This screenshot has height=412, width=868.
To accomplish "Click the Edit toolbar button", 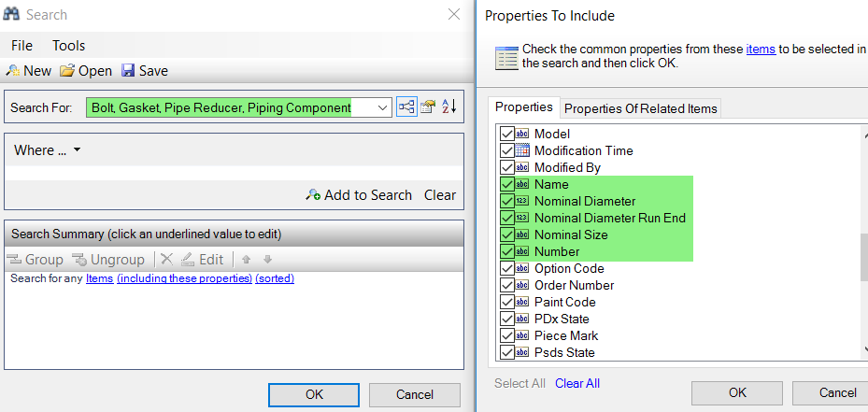I will [203, 259].
